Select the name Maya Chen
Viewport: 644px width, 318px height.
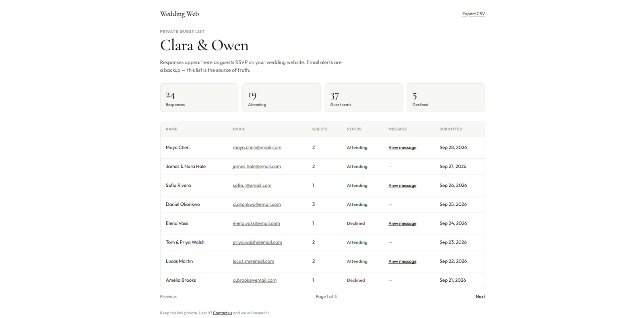tap(178, 147)
